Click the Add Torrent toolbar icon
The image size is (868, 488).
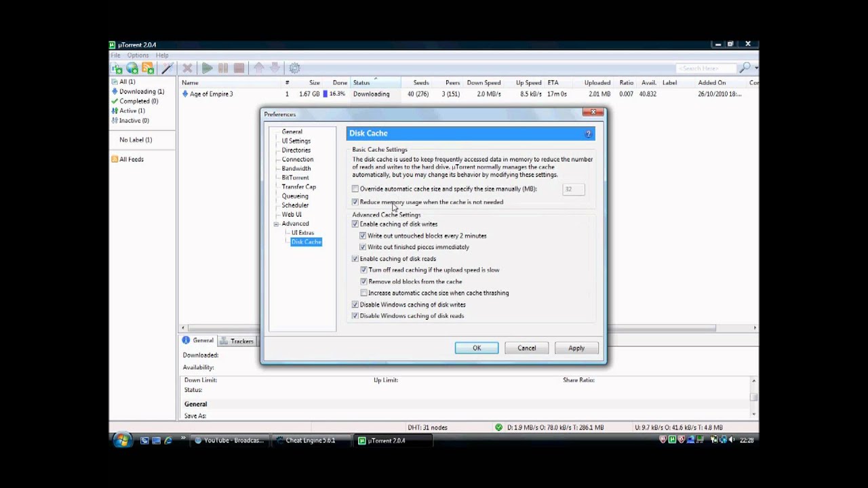(x=117, y=68)
